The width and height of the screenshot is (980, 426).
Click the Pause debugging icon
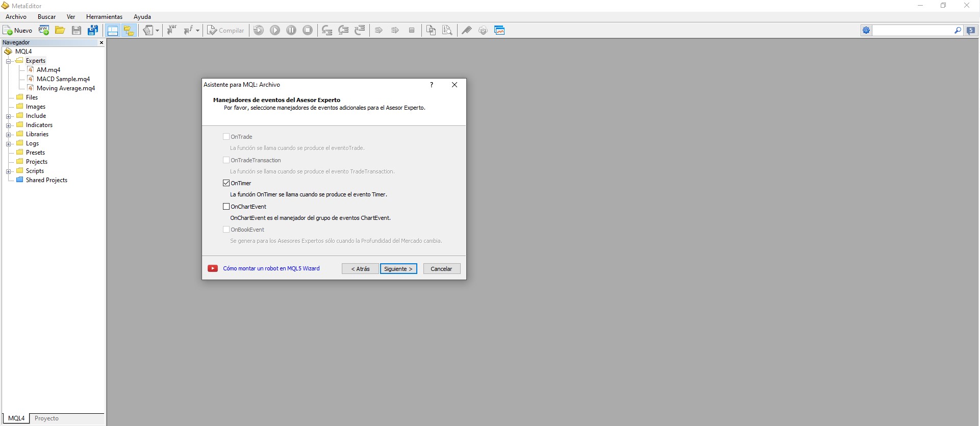[291, 31]
